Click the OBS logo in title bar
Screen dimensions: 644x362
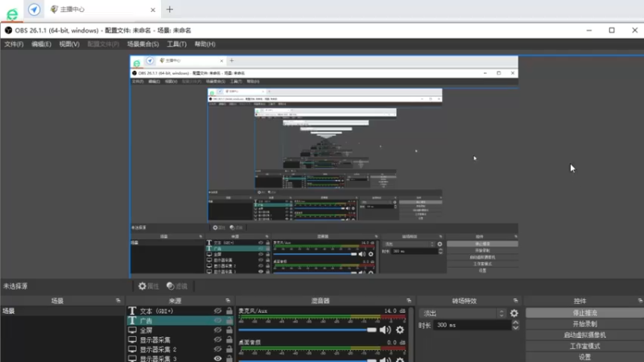[x=8, y=31]
